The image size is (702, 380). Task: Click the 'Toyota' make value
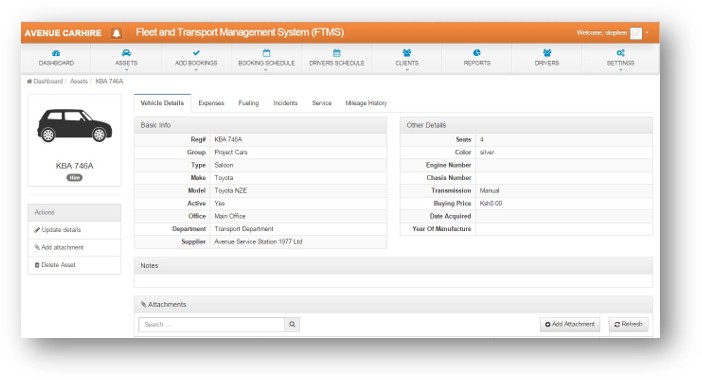(x=223, y=178)
